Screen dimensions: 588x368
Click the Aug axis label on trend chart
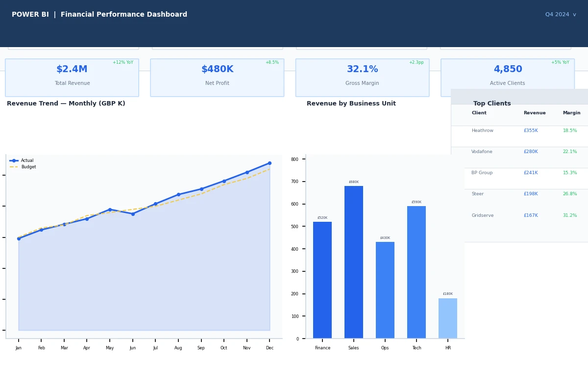(178, 348)
